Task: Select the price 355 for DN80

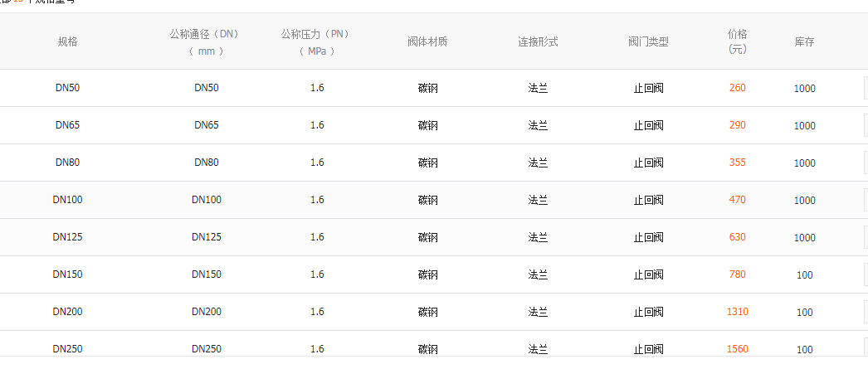Action: point(737,163)
